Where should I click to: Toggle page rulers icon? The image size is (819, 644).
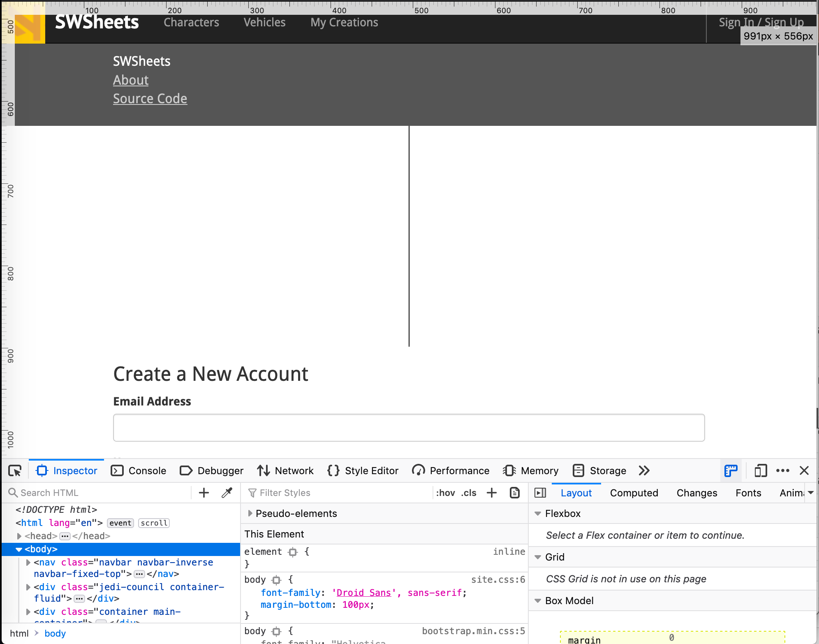pos(731,470)
